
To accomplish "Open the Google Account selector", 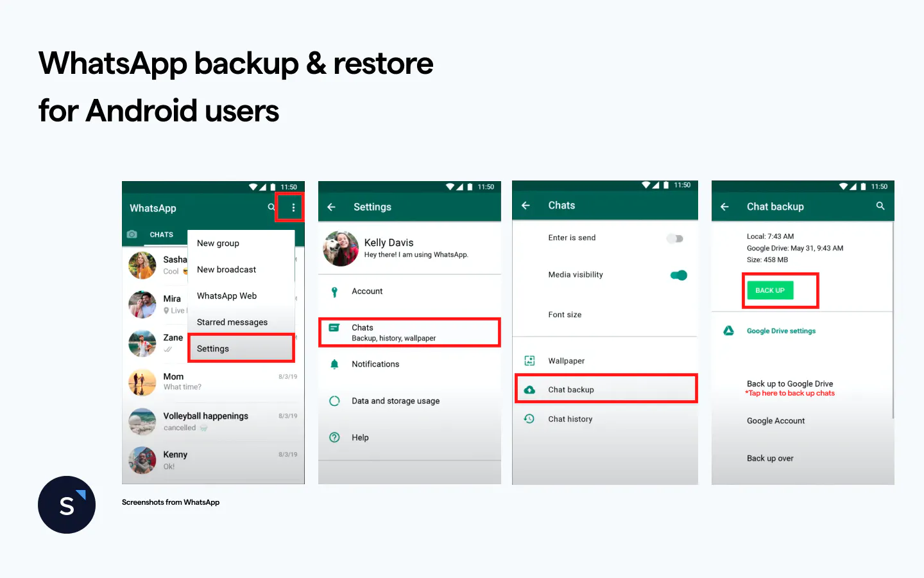I will 776,421.
